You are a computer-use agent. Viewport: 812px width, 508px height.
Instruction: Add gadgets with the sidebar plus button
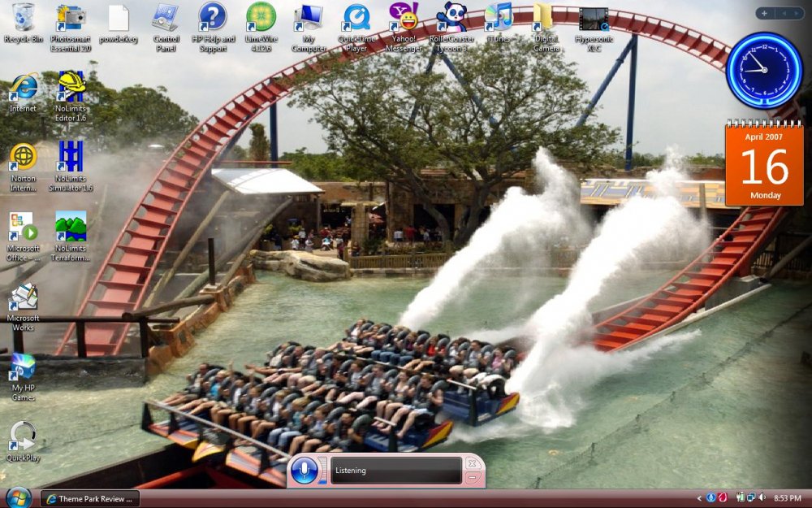(x=765, y=13)
